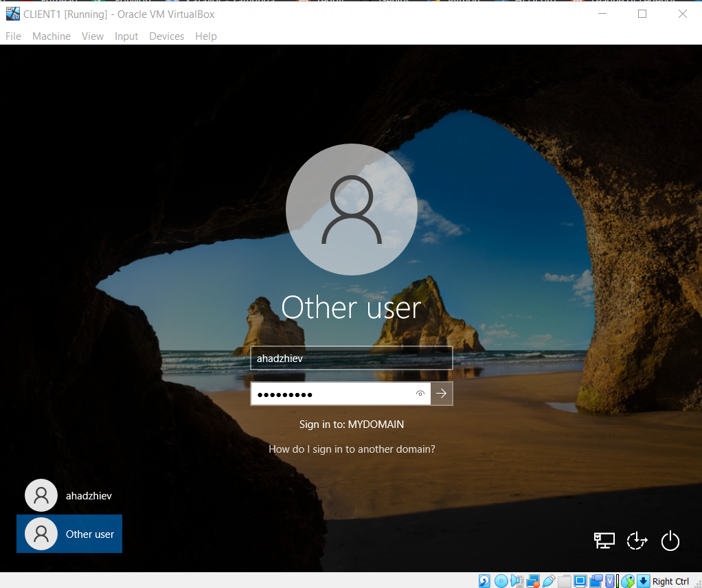
Task: Click the mouse integration indicator icon
Action: [x=628, y=581]
